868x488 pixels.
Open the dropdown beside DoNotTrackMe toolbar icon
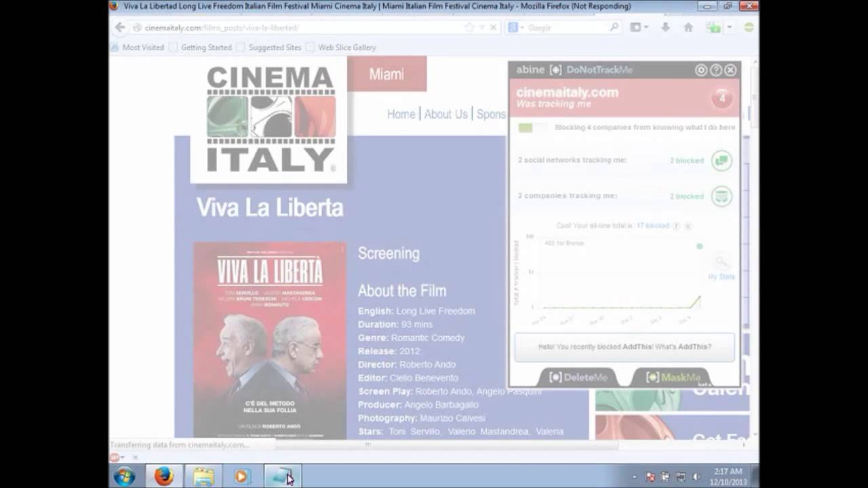(x=728, y=28)
